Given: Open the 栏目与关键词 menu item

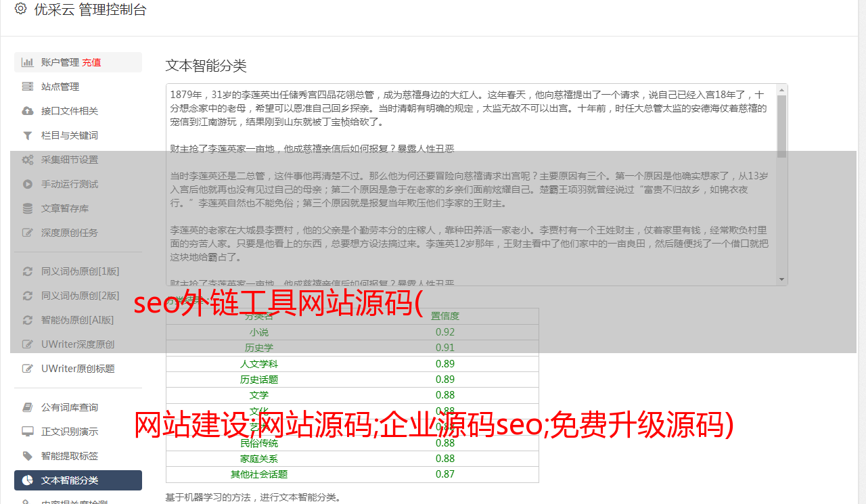Looking at the screenshot, I should point(78,135).
